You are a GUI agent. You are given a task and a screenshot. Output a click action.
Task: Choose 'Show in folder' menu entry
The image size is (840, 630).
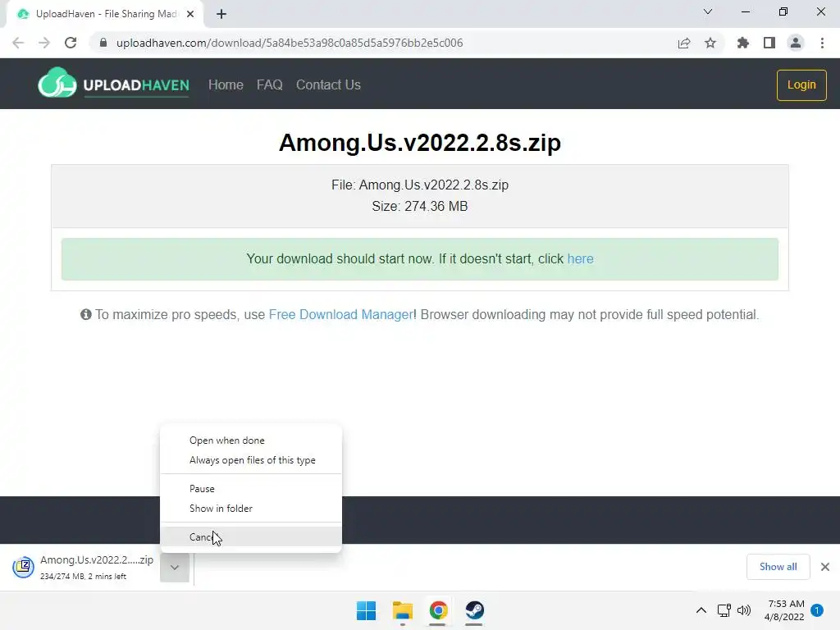coord(251,509)
